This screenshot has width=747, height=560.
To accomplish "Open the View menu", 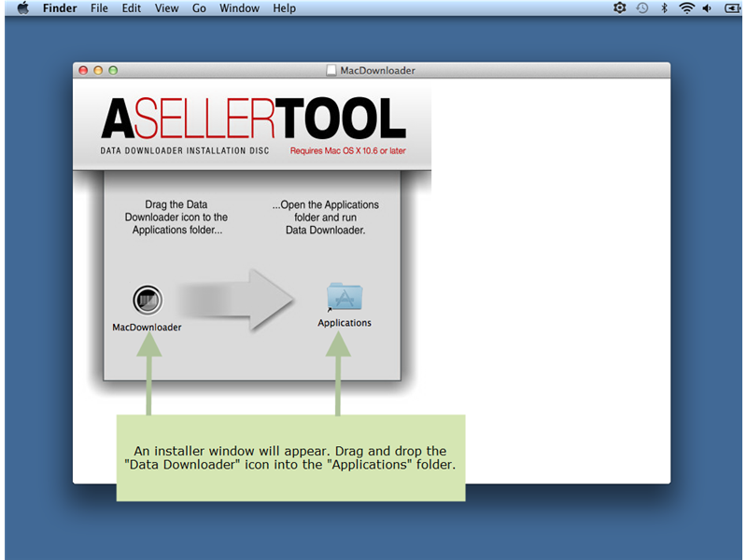I will [x=166, y=8].
